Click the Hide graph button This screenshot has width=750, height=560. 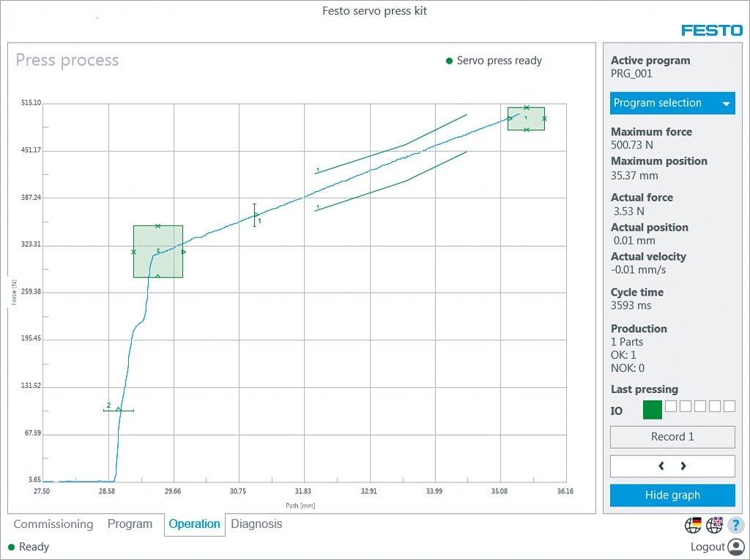[x=672, y=495]
